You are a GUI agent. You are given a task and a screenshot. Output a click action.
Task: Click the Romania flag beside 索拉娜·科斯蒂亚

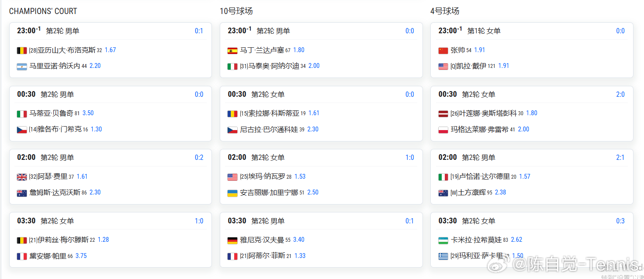tap(232, 114)
